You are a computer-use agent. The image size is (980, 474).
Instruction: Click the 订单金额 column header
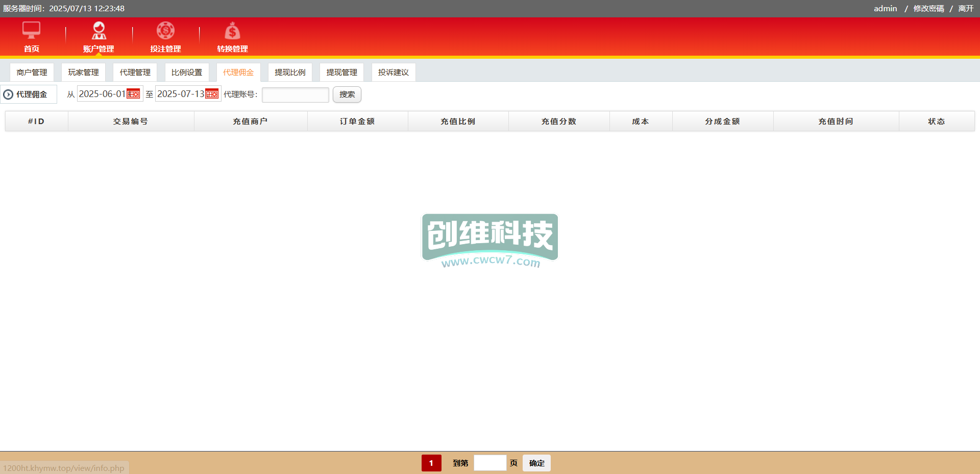coord(357,121)
